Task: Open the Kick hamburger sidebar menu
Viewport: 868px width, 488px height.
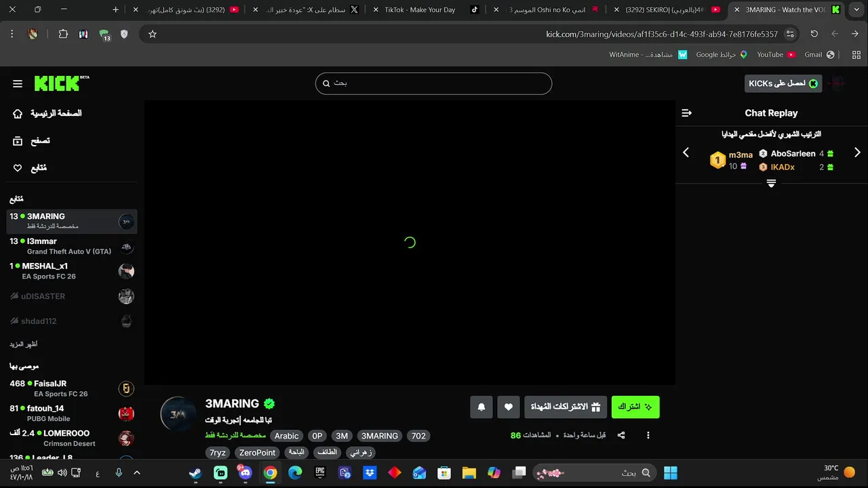Action: click(18, 83)
